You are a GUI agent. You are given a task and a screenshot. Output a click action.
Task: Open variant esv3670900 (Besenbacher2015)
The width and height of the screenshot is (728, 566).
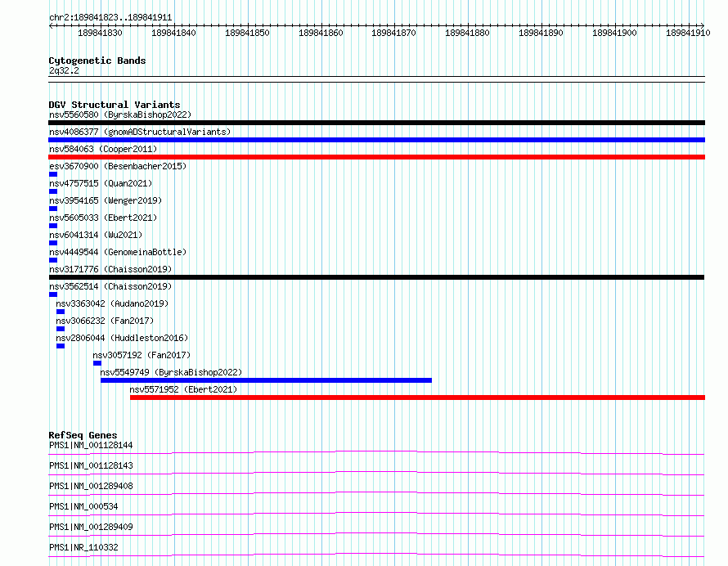click(118, 166)
